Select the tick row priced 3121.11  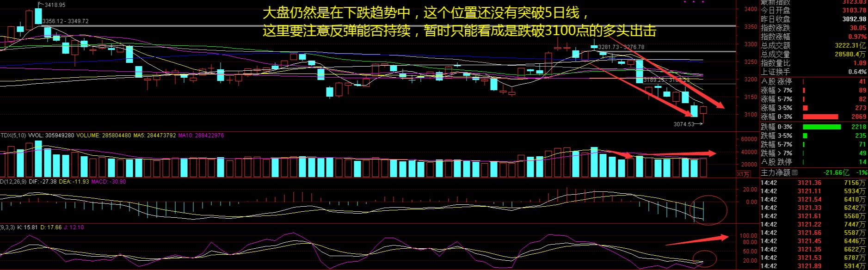point(814,191)
